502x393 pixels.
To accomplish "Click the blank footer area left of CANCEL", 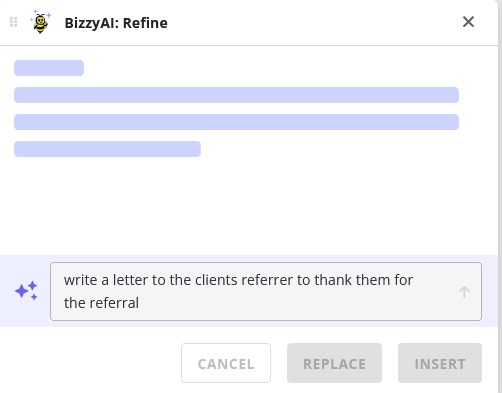I will tap(90, 363).
